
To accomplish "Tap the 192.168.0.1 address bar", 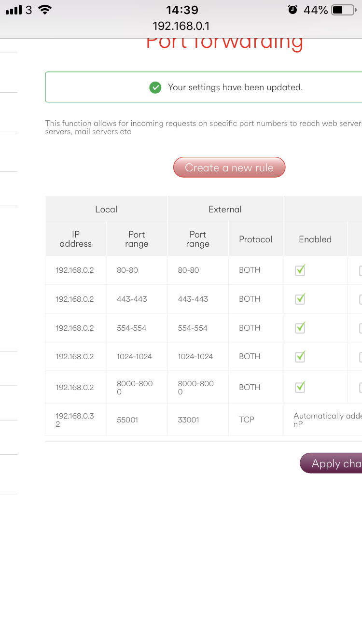I will coord(181,26).
